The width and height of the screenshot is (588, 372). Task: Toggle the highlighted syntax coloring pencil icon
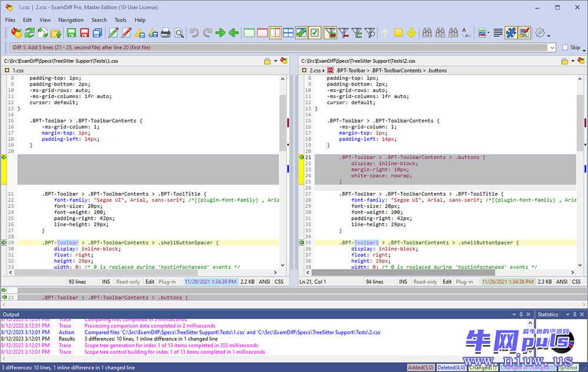point(524,33)
